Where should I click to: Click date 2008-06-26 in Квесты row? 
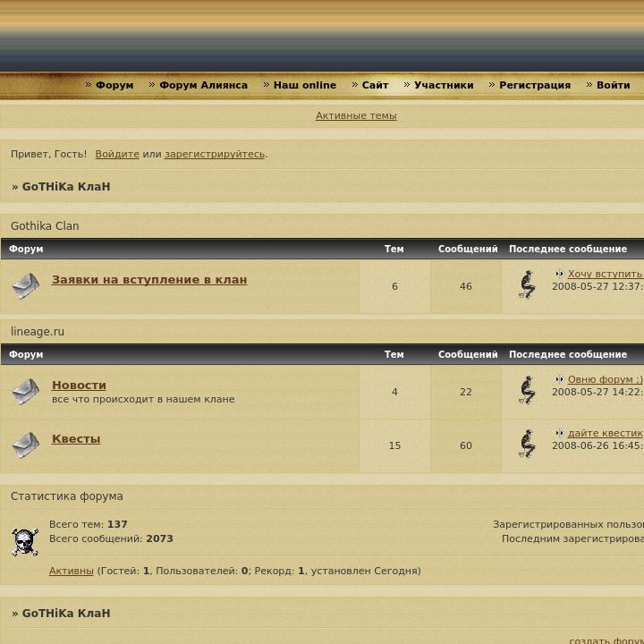(579, 445)
